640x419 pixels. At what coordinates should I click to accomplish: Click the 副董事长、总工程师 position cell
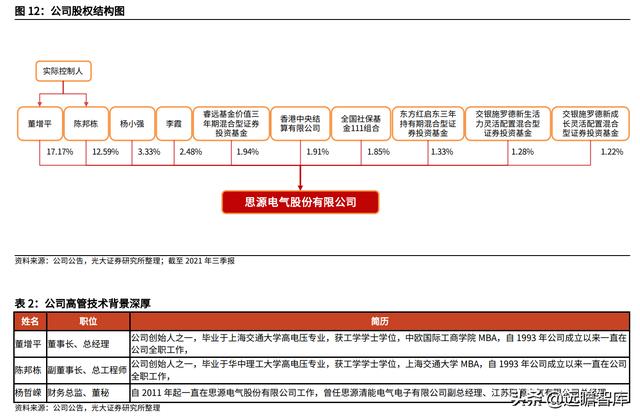pos(88,370)
